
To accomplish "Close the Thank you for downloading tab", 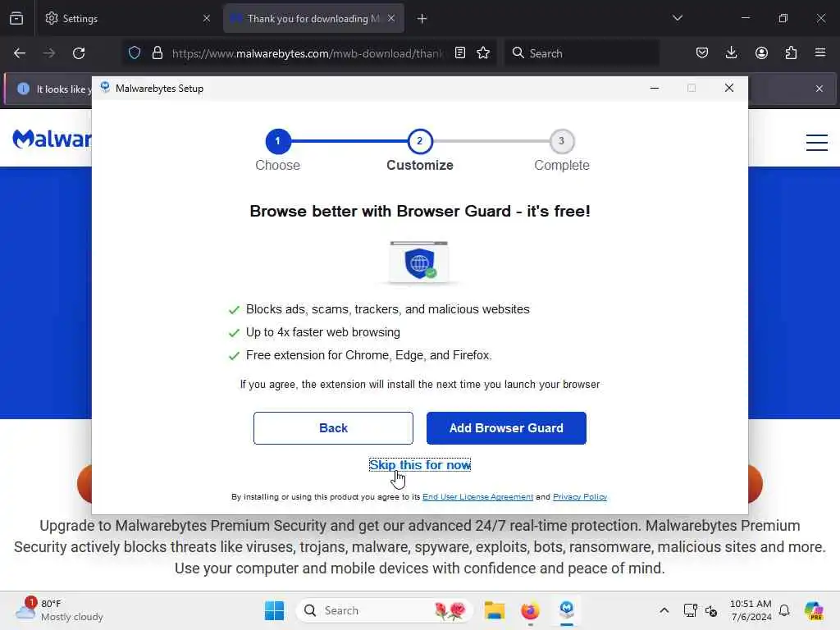I will 391,18.
